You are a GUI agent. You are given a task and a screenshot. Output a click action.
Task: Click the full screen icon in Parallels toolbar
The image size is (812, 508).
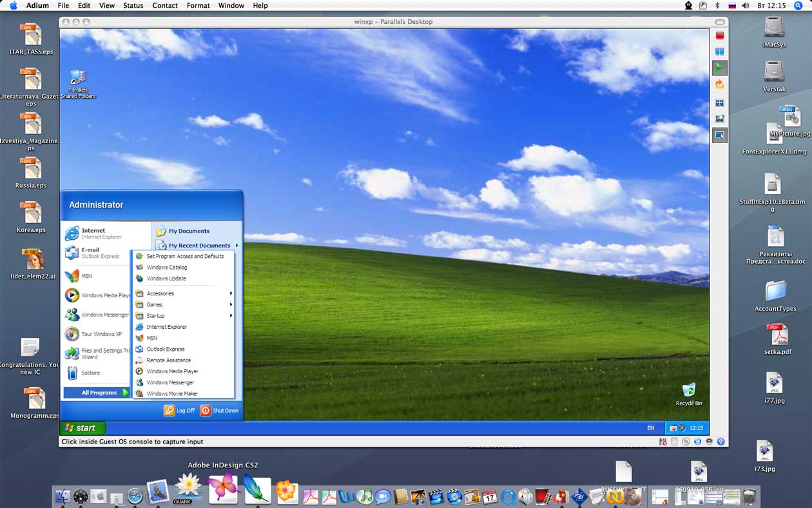pos(720,103)
